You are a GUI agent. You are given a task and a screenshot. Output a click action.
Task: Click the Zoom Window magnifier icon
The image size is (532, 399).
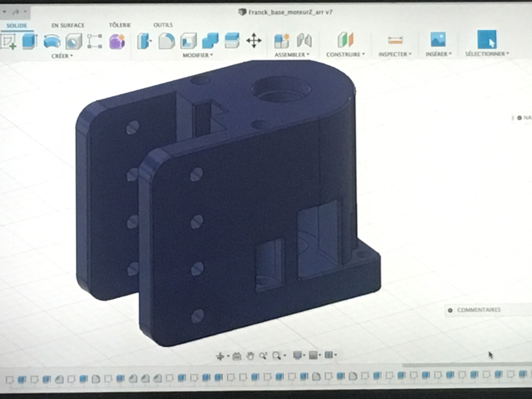[276, 355]
